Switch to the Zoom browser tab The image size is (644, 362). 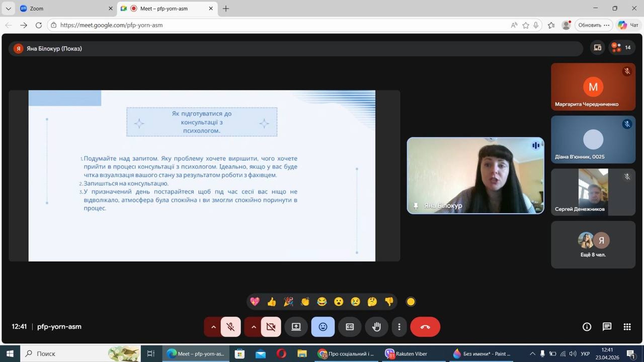click(x=64, y=8)
